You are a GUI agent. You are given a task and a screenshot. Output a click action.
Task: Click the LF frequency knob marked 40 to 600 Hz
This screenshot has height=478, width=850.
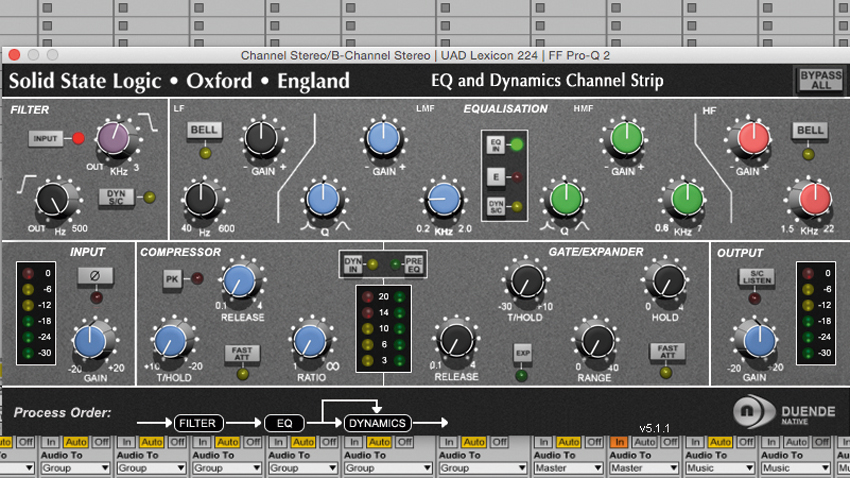coord(202,199)
